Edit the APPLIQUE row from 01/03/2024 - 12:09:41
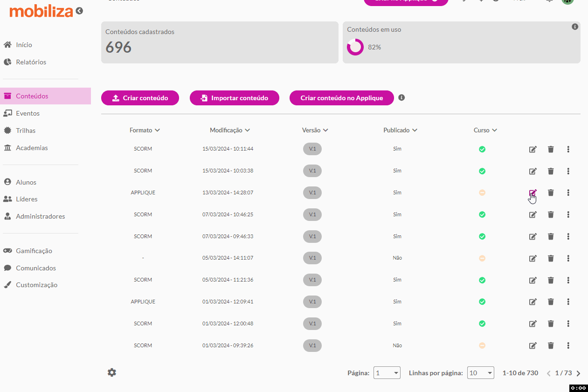 pos(533,302)
